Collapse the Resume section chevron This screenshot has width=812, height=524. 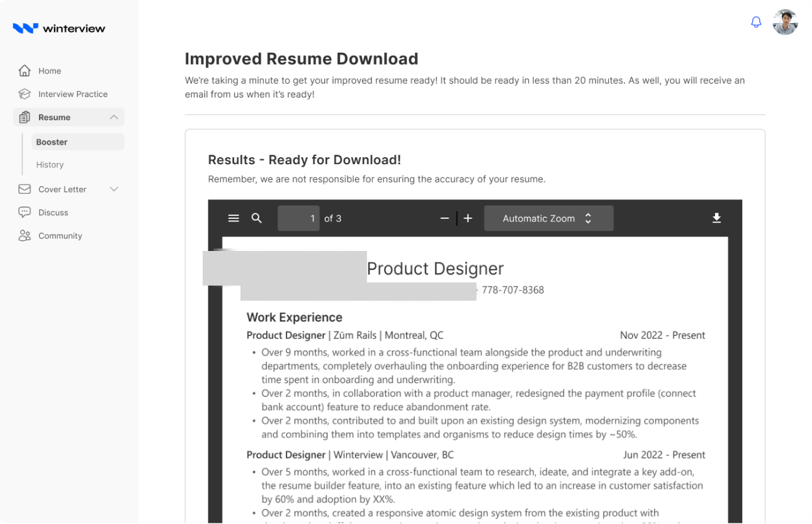coord(114,117)
